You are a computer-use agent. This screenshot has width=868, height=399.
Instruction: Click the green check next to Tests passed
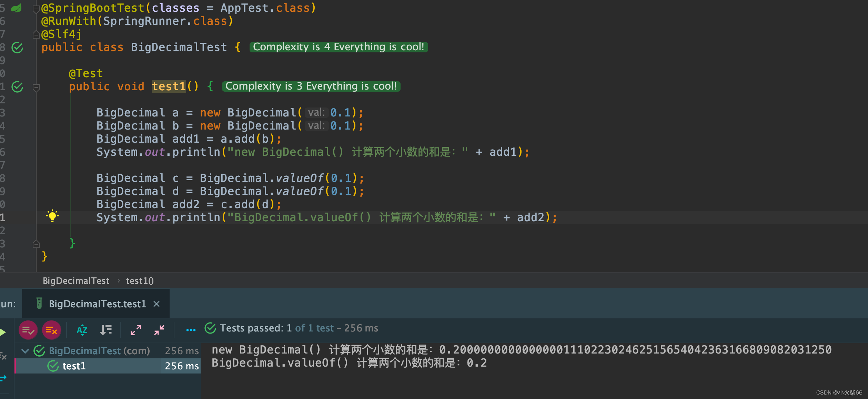[x=210, y=328]
